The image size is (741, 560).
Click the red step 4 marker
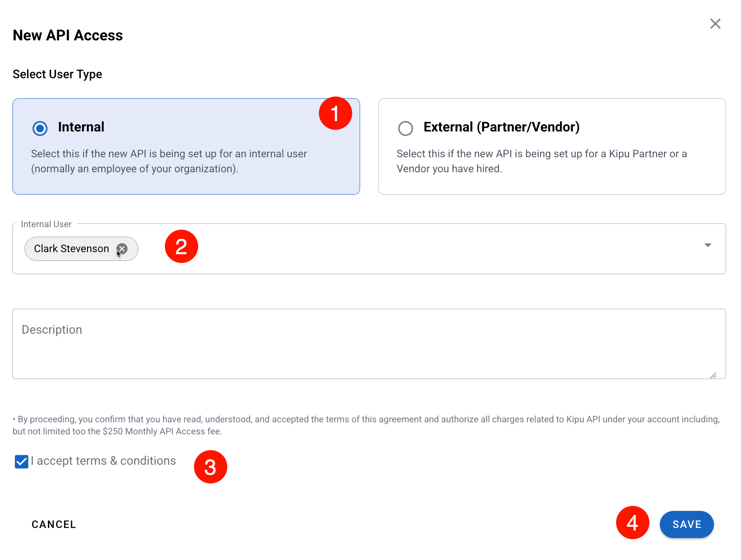632,523
